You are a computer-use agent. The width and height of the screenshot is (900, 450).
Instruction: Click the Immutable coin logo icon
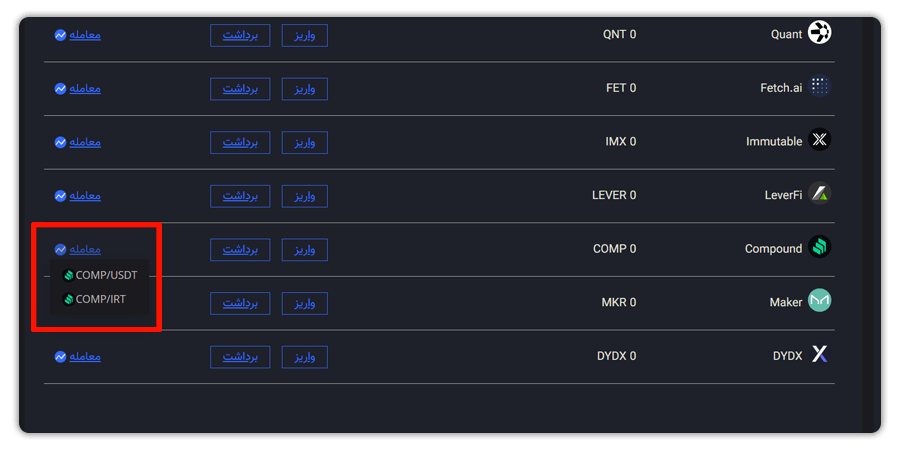[819, 139]
